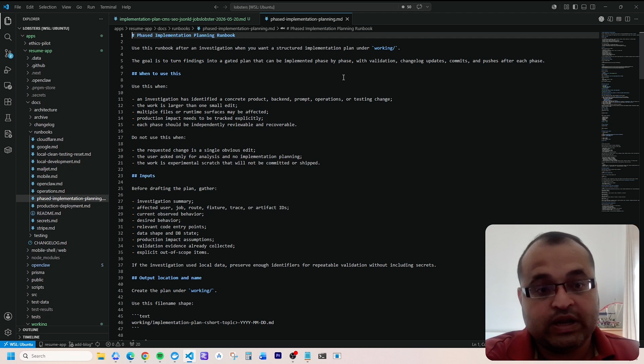Open File Explorer from the taskbar
Viewport: 644px width, 364px height.
click(x=101, y=356)
